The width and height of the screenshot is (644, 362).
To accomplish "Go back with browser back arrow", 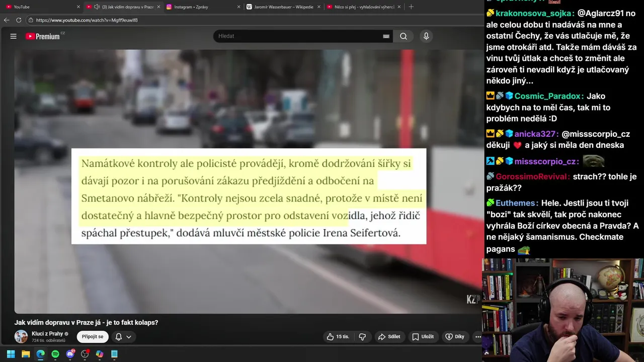I will (7, 20).
